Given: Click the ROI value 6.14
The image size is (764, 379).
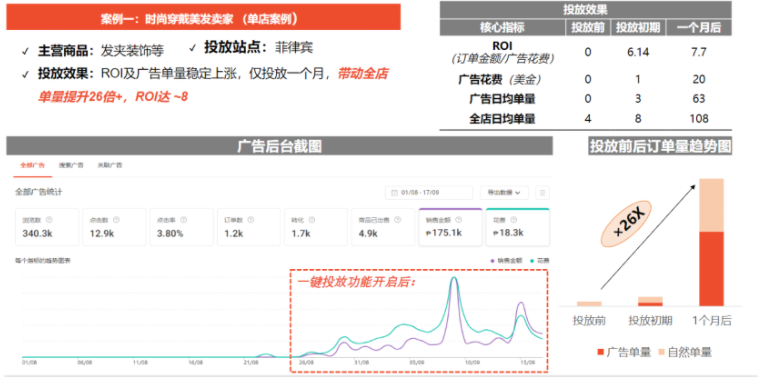Looking at the screenshot, I should click(x=638, y=53).
